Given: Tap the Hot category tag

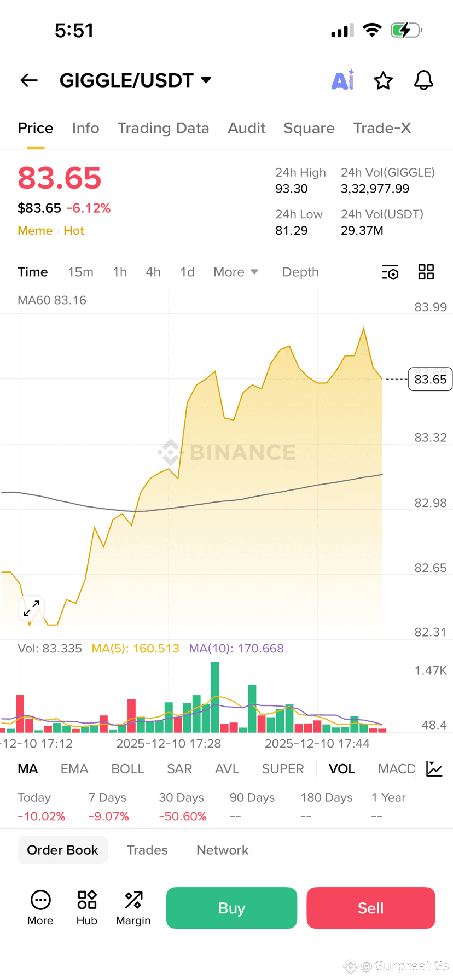Looking at the screenshot, I should tap(74, 230).
